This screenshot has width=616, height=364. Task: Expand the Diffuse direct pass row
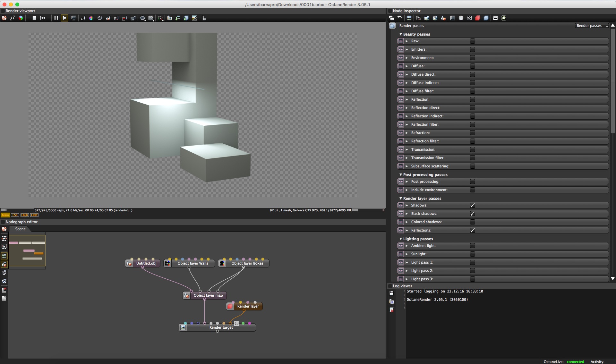(406, 74)
